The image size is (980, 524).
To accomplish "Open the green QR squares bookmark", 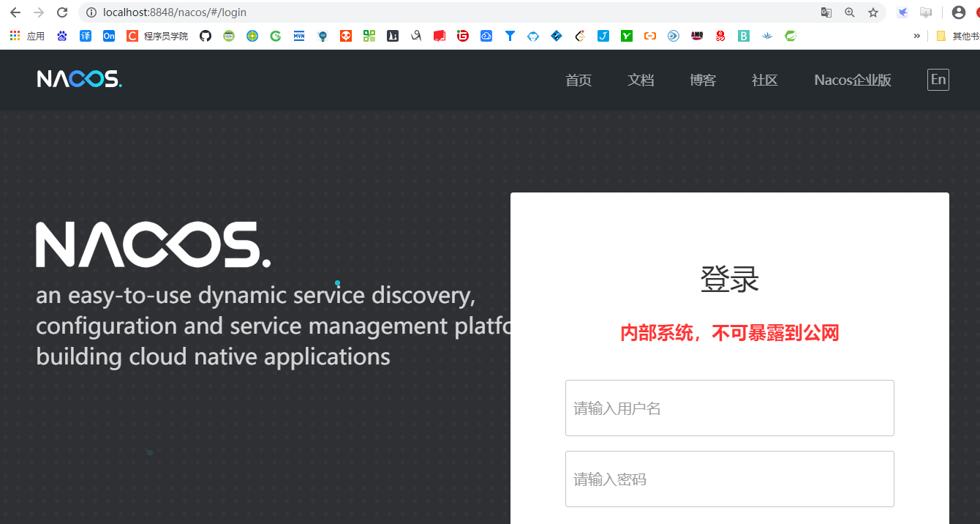I will point(369,36).
